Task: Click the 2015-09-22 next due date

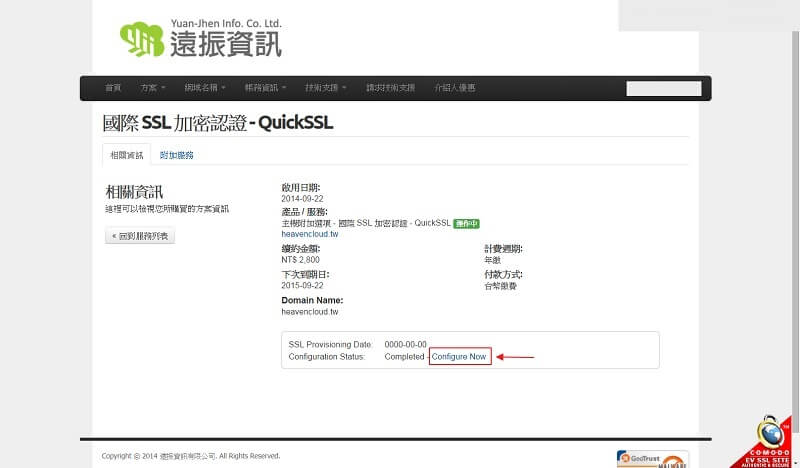Action: coord(302,285)
